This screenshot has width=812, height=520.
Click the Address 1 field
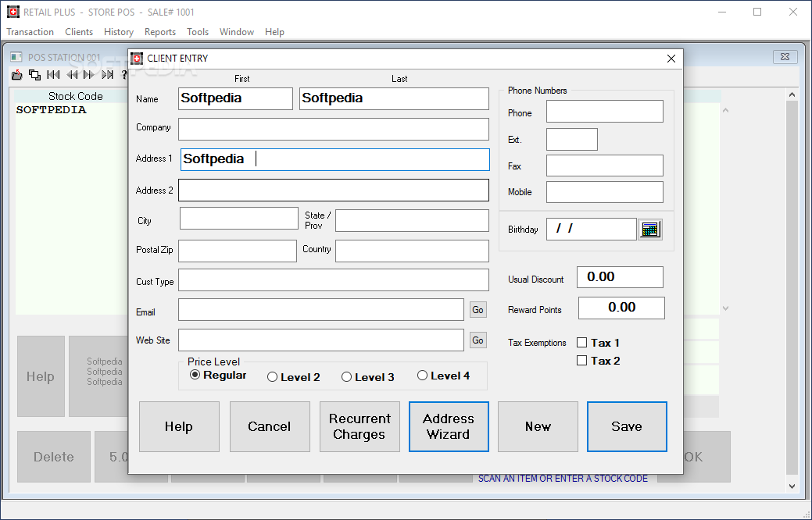pyautogui.click(x=335, y=159)
